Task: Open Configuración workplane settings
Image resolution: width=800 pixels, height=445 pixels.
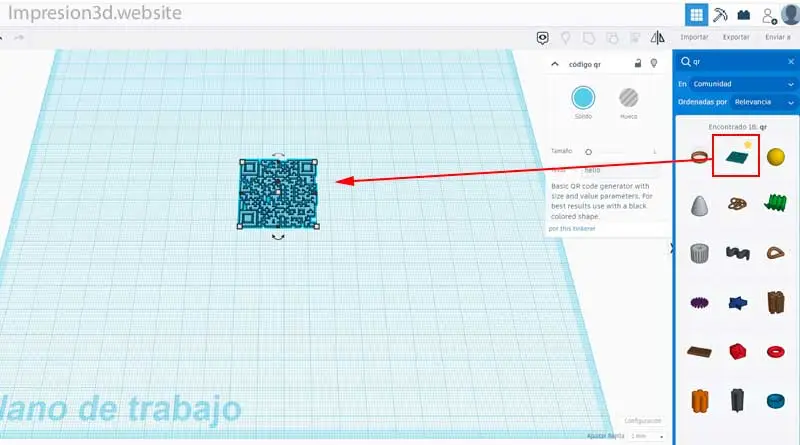Action: coord(642,421)
